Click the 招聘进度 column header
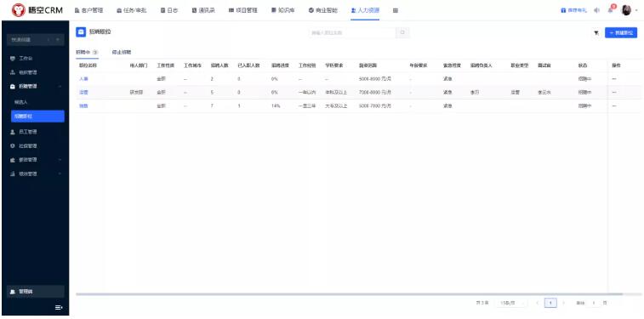The width and height of the screenshot is (644, 319). click(x=280, y=66)
